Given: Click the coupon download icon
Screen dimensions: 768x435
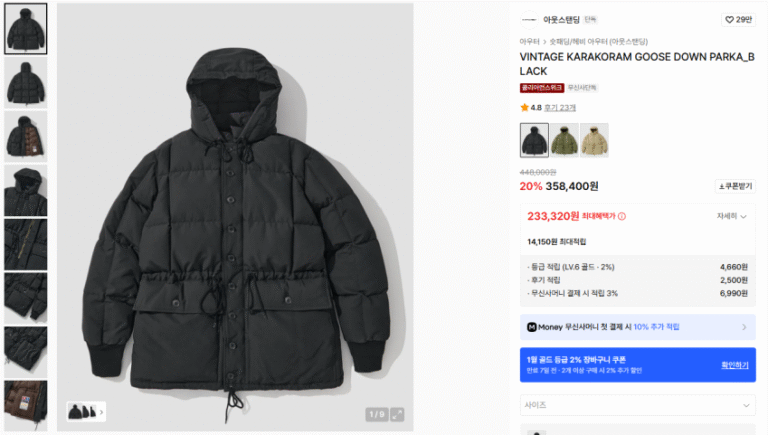Looking at the screenshot, I should click(x=721, y=186).
